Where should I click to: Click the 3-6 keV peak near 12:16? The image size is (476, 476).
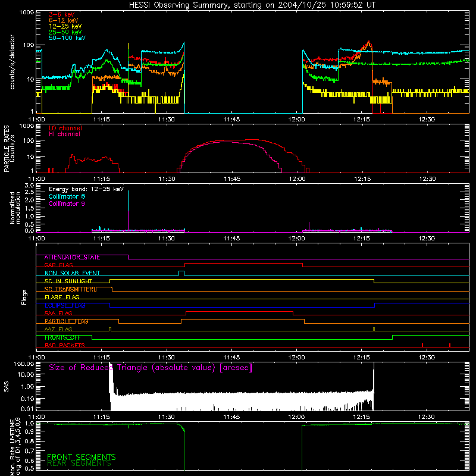click(368, 42)
